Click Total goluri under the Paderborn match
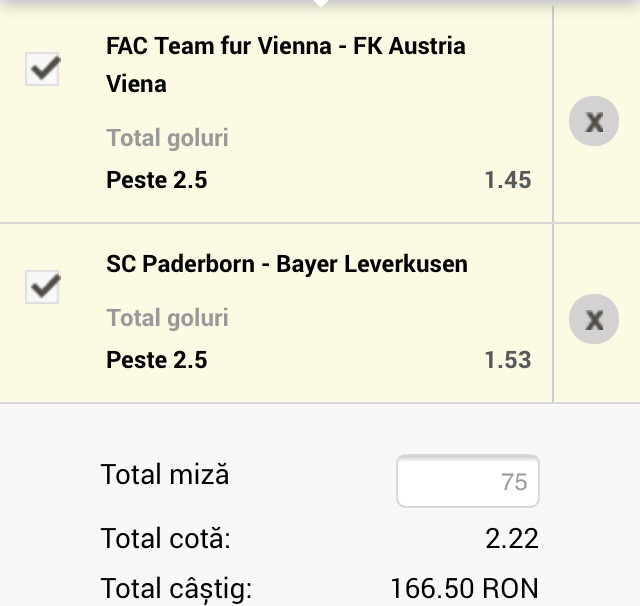This screenshot has height=606, width=640. 167,318
